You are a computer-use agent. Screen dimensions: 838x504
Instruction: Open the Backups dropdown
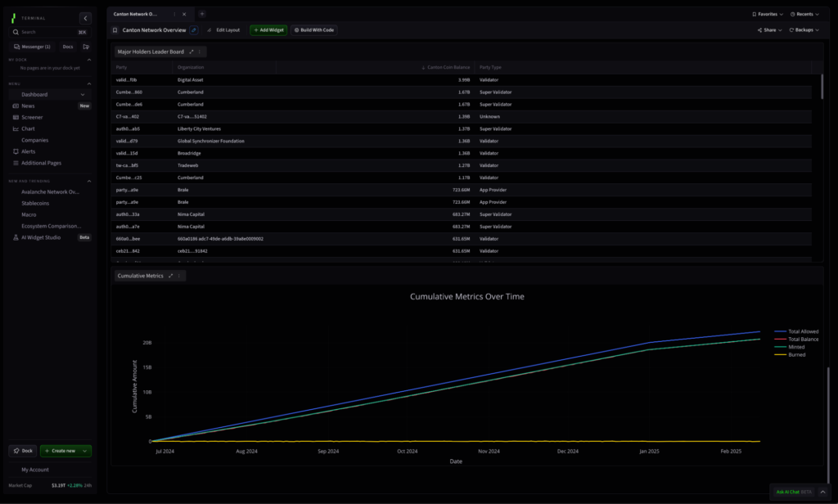pos(804,30)
